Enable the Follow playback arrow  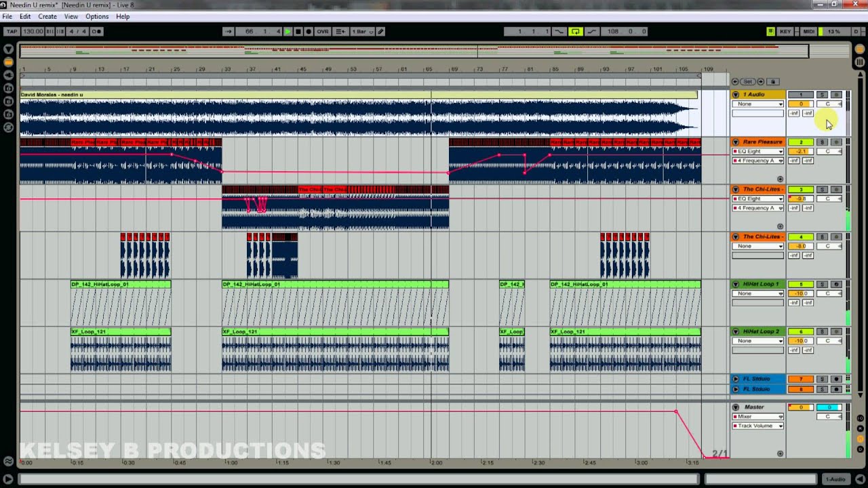click(x=228, y=31)
